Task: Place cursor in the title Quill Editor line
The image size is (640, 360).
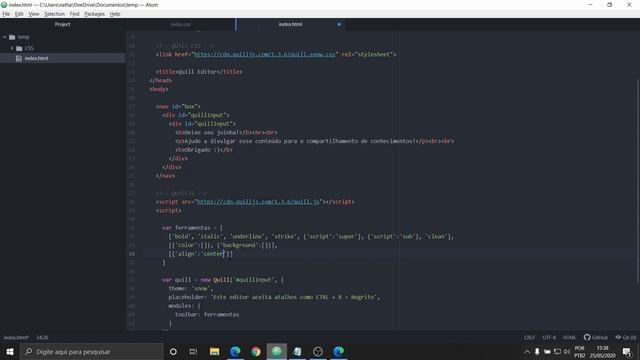Action: pos(199,72)
